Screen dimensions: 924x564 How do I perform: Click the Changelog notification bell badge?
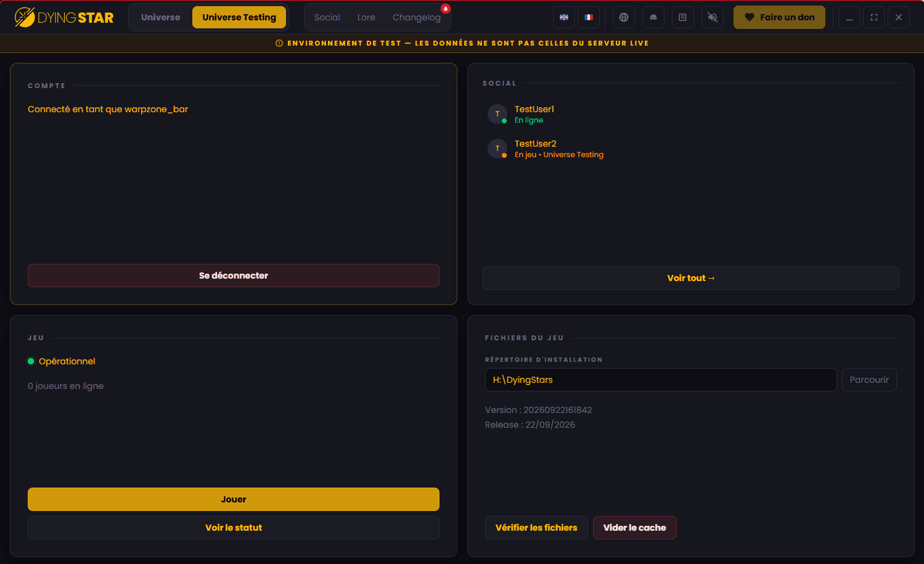coord(446,9)
